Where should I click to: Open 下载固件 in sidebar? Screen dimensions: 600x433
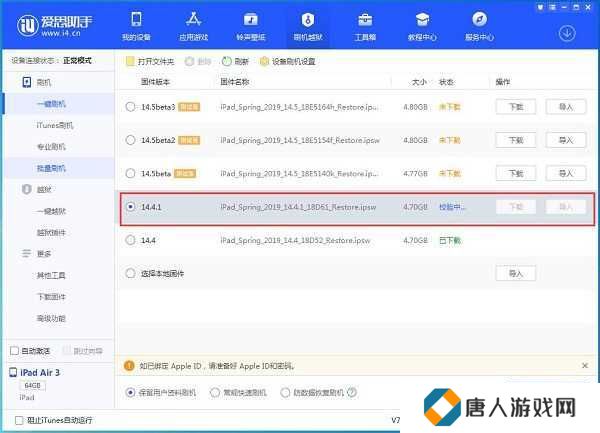pos(51,297)
